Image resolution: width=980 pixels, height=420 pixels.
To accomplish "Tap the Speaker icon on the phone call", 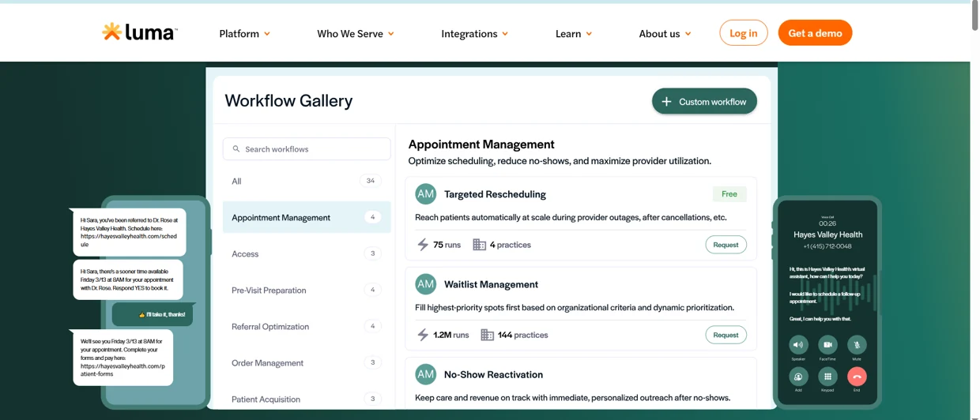I will click(x=798, y=344).
